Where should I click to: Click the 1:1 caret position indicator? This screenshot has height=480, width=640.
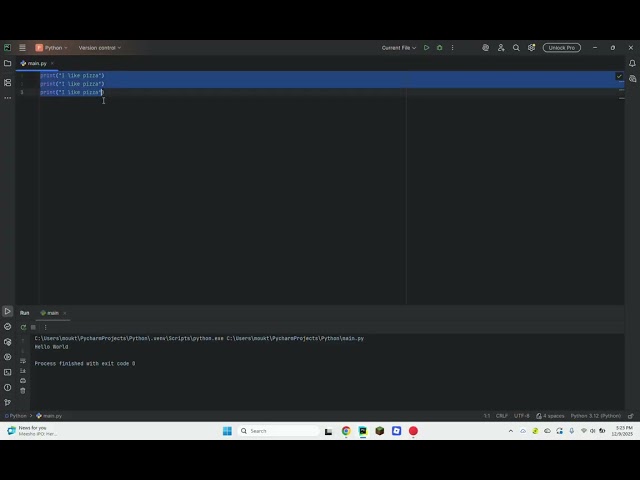click(487, 416)
